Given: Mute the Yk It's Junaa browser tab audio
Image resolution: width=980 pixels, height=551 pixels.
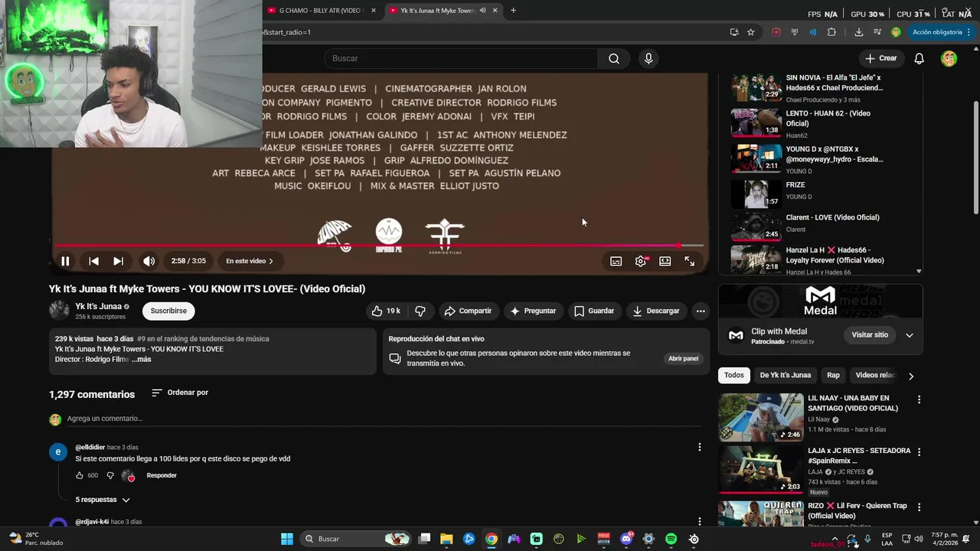Looking at the screenshot, I should click(482, 11).
